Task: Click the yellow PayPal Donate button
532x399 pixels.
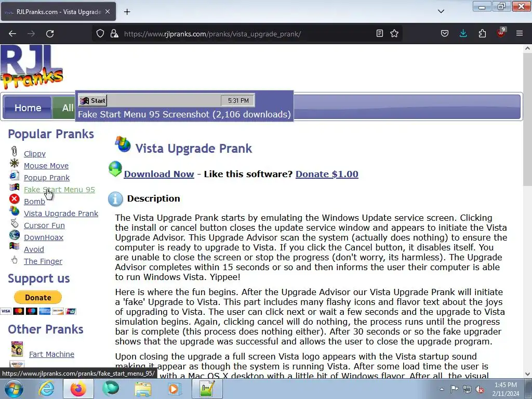Action: (37, 297)
